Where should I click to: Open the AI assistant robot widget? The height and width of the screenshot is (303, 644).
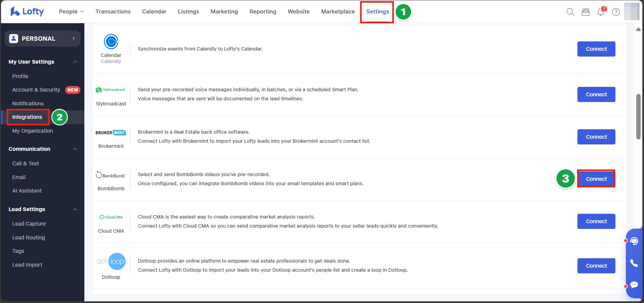634,241
